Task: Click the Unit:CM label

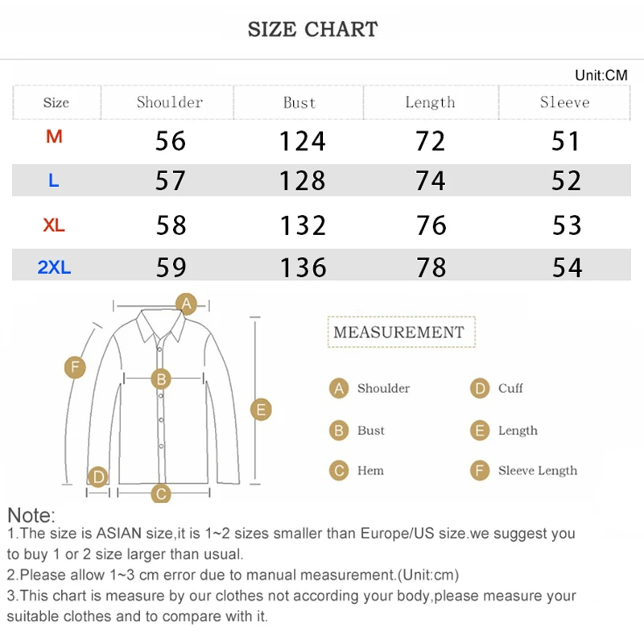Action: [x=601, y=75]
